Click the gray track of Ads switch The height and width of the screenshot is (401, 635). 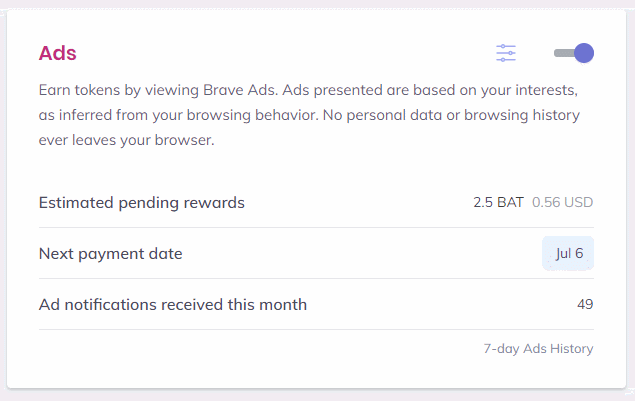[x=564, y=53]
